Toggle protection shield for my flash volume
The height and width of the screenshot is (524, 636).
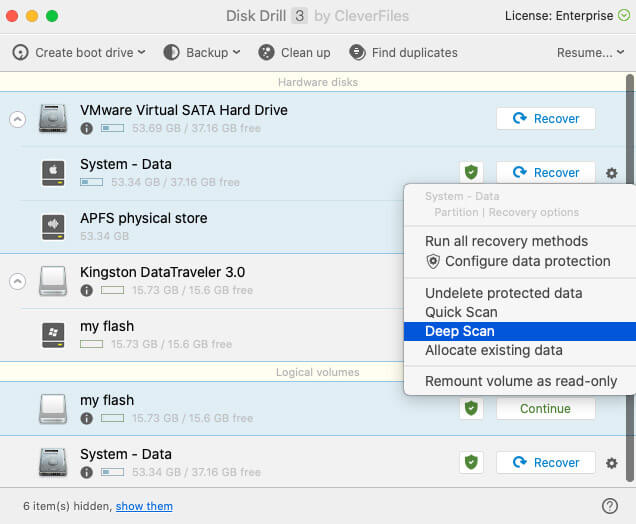(471, 408)
